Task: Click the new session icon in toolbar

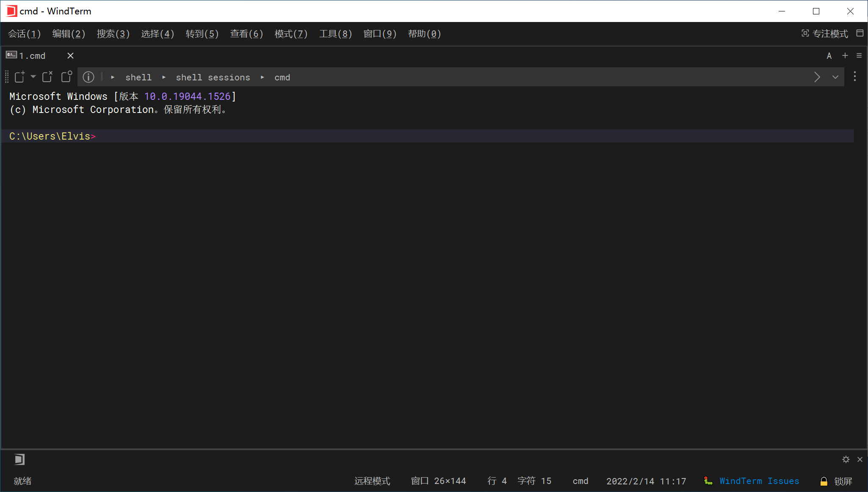Action: click(20, 77)
